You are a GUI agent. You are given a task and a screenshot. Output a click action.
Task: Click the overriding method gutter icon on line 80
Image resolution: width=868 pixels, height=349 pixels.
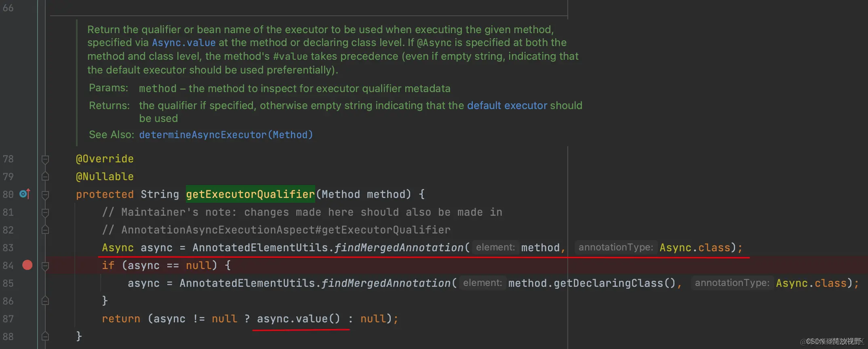[25, 194]
